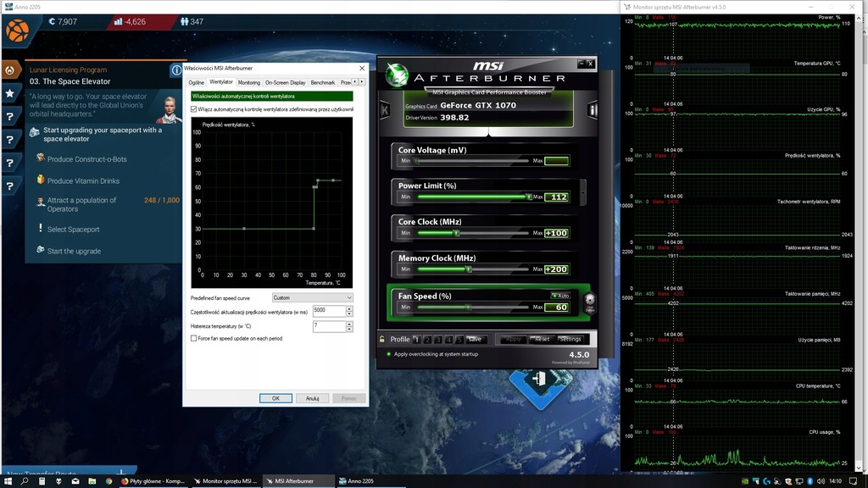Click the fan speed update period stepper arrows
Viewport: 868px width, 488px height.
click(x=349, y=312)
